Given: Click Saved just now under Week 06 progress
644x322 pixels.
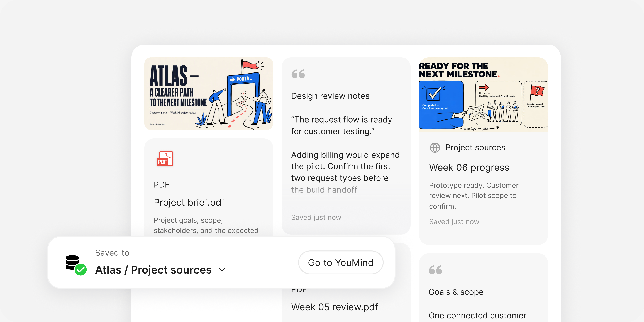Looking at the screenshot, I should [454, 222].
